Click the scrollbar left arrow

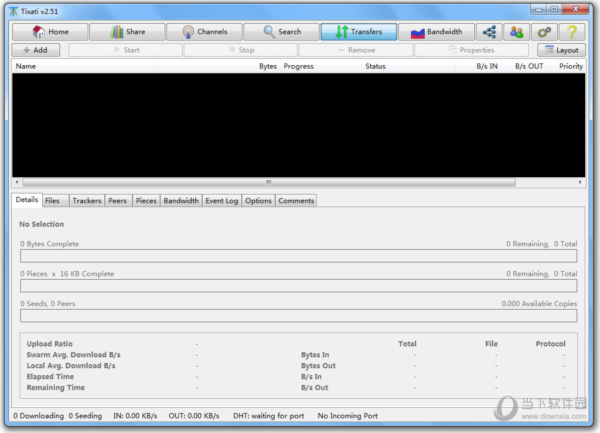click(x=17, y=182)
